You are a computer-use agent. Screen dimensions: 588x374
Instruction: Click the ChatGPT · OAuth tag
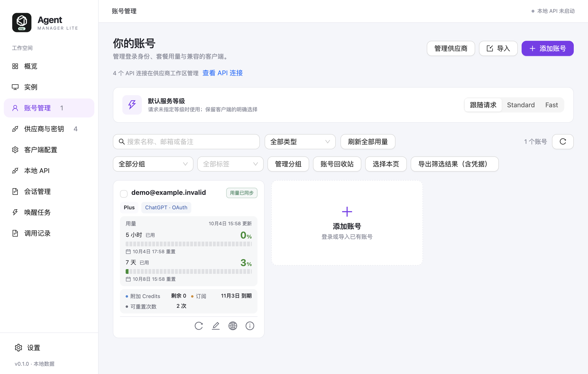click(166, 208)
